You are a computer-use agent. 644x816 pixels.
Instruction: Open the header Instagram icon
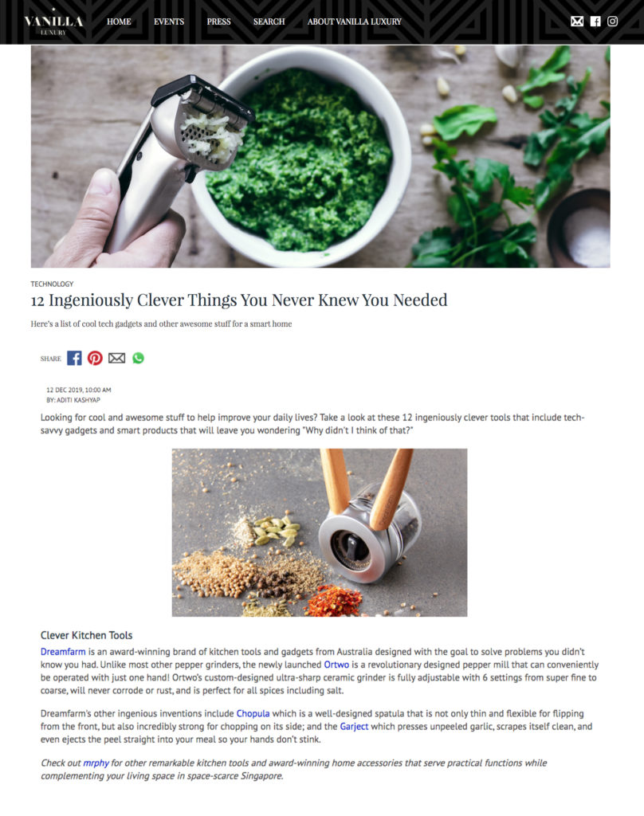[612, 22]
